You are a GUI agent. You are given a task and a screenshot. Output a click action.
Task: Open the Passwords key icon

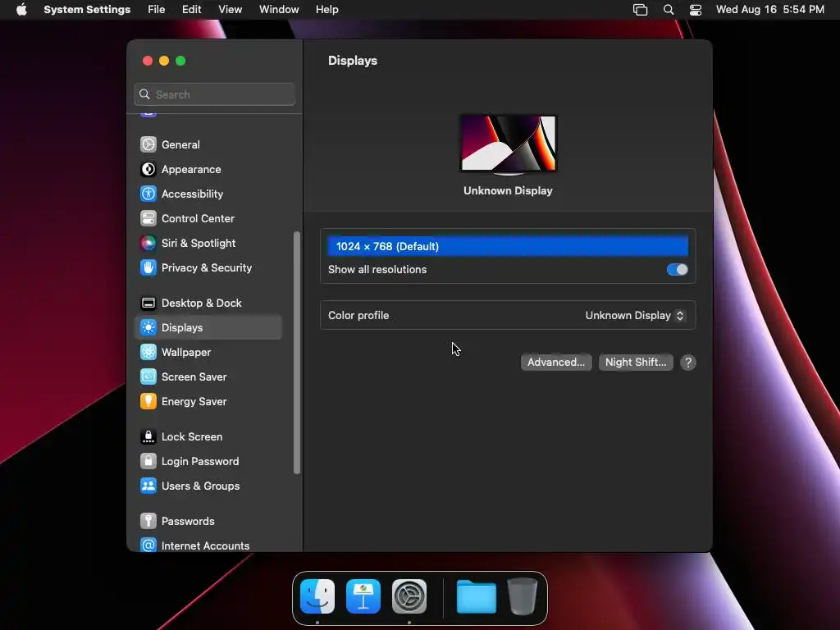[148, 521]
